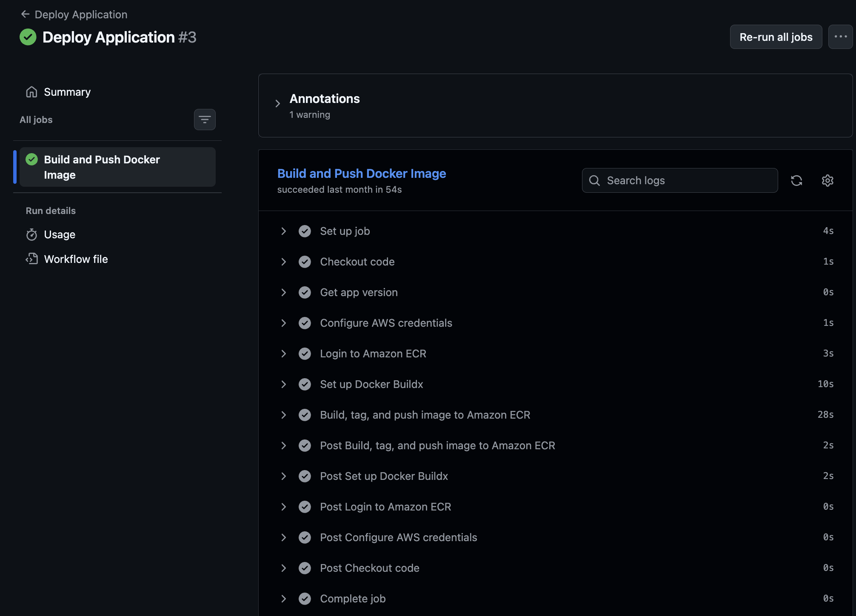Open the Build and Push Docker Image heading link
The width and height of the screenshot is (856, 616).
pos(362,174)
